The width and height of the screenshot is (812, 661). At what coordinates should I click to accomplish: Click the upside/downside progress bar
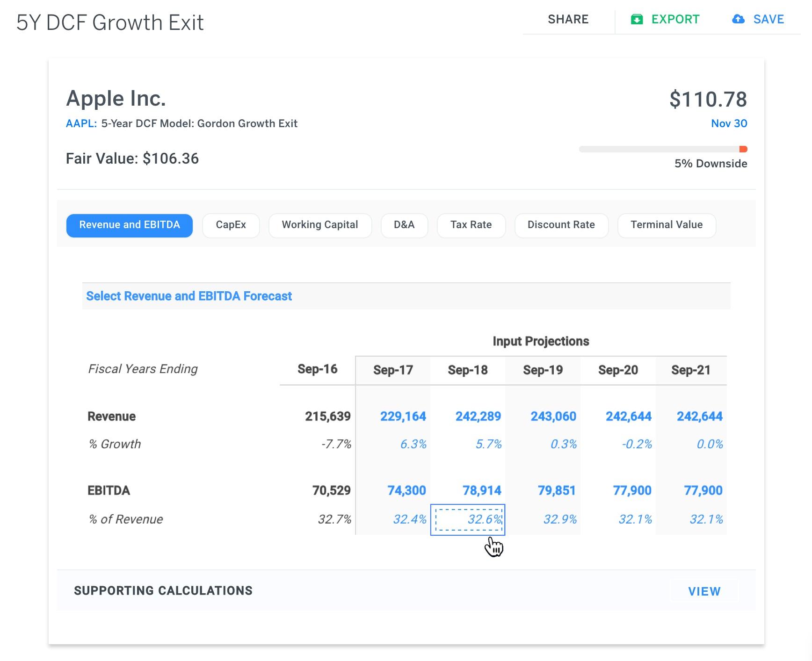pos(663,149)
